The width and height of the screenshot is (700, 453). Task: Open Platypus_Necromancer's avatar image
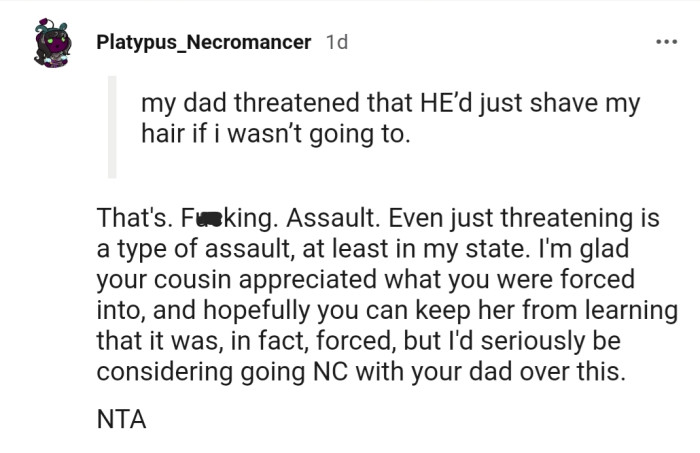tap(51, 45)
